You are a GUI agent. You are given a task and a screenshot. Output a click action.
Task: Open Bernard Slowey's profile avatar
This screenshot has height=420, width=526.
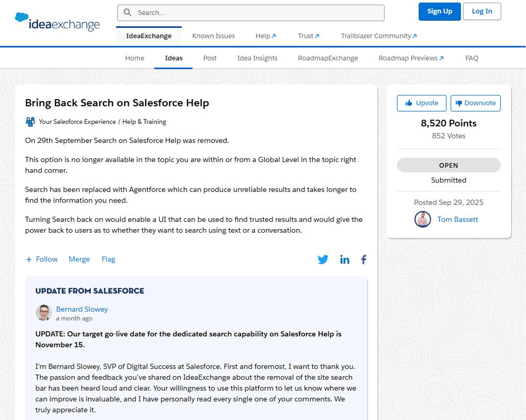(x=43, y=313)
